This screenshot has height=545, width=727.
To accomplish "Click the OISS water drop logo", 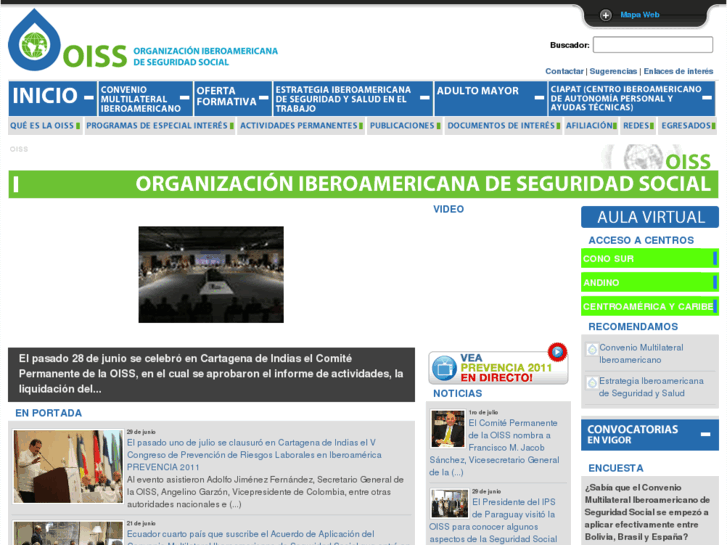I will [x=34, y=40].
